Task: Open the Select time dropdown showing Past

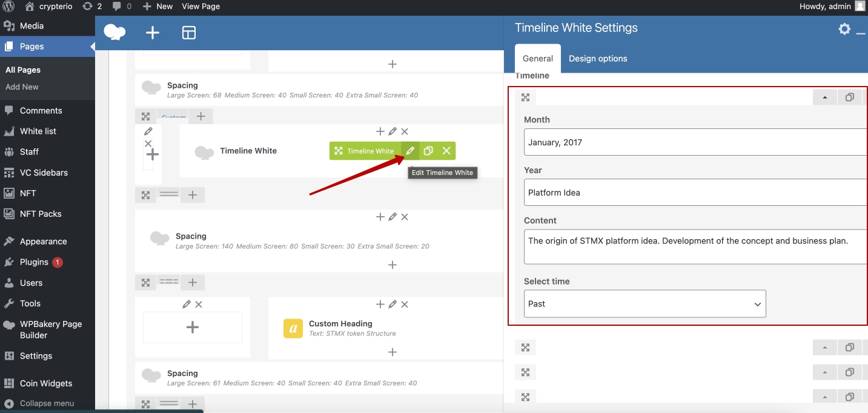Action: (x=644, y=304)
